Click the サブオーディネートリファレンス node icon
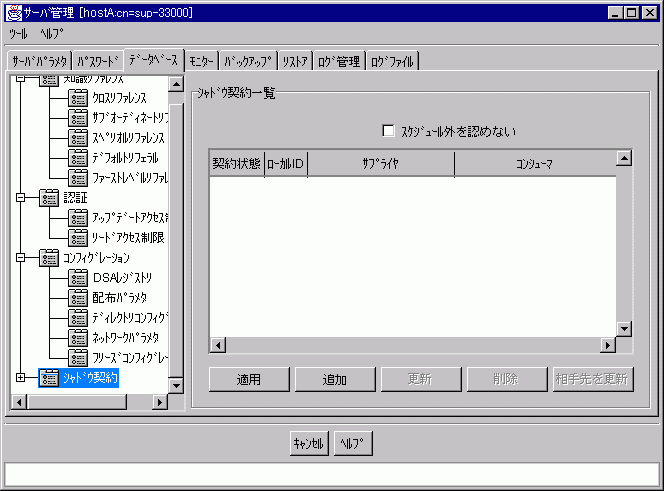The height and width of the screenshot is (491, 664). coord(78,117)
